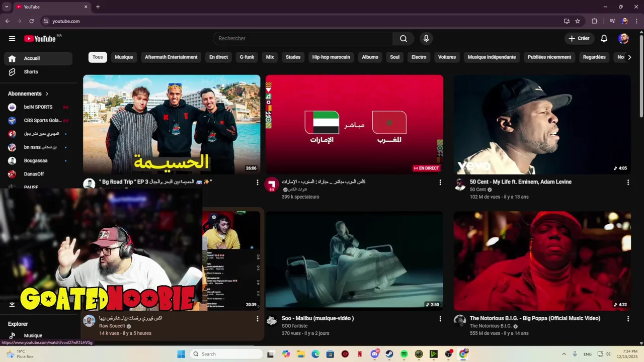Select Hip-hop marocain filter chip

pos(331,57)
